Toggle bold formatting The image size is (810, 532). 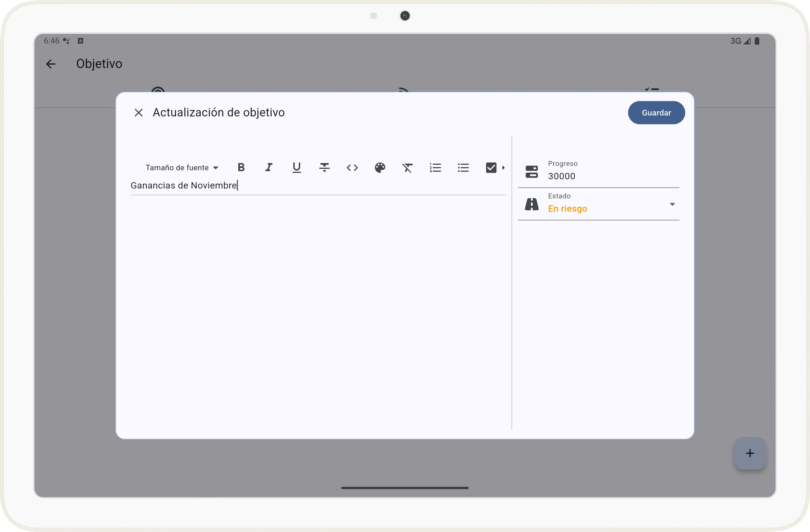pyautogui.click(x=241, y=167)
